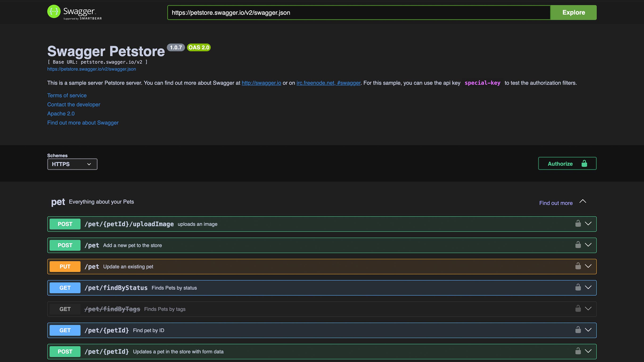Viewport: 644px width, 362px height.
Task: Click lock icon on findByStatus row
Action: pos(578,287)
